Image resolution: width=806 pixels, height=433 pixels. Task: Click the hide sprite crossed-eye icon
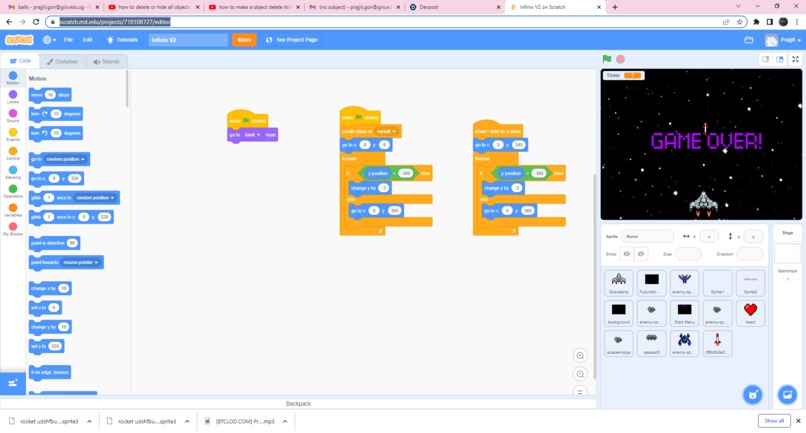tap(640, 254)
